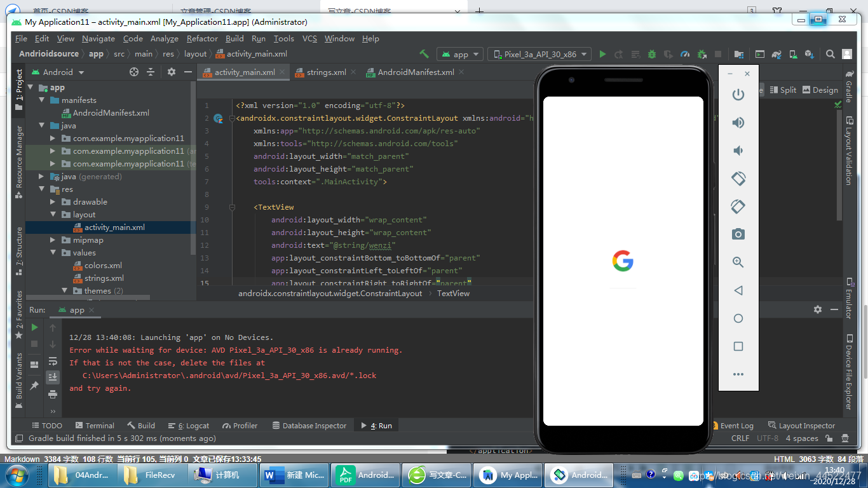Run the app with green play button in toolbar
This screenshot has height=488, width=868.
pos(602,54)
